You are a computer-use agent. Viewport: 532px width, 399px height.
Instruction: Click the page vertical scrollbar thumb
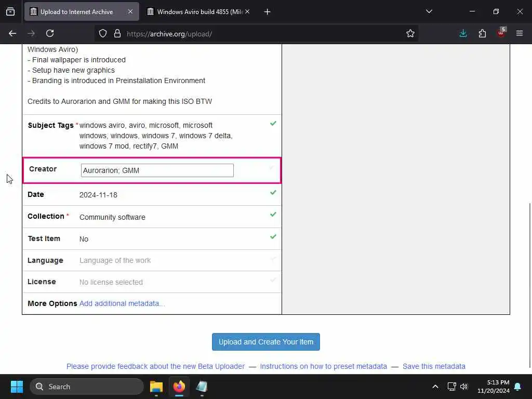tap(529, 285)
